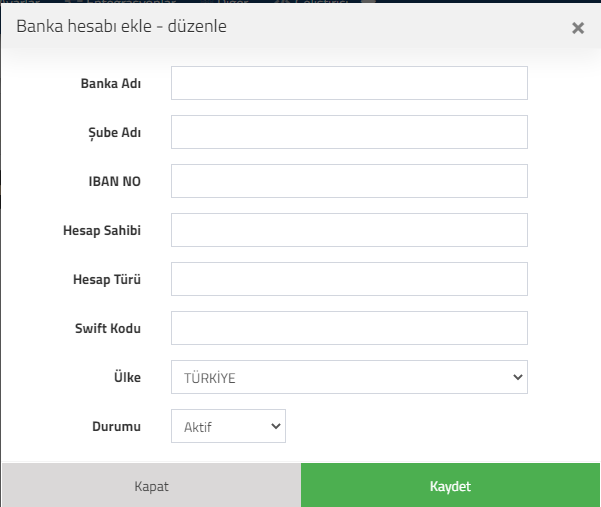
Task: Click the Swift Kodu input box
Action: pos(349,328)
